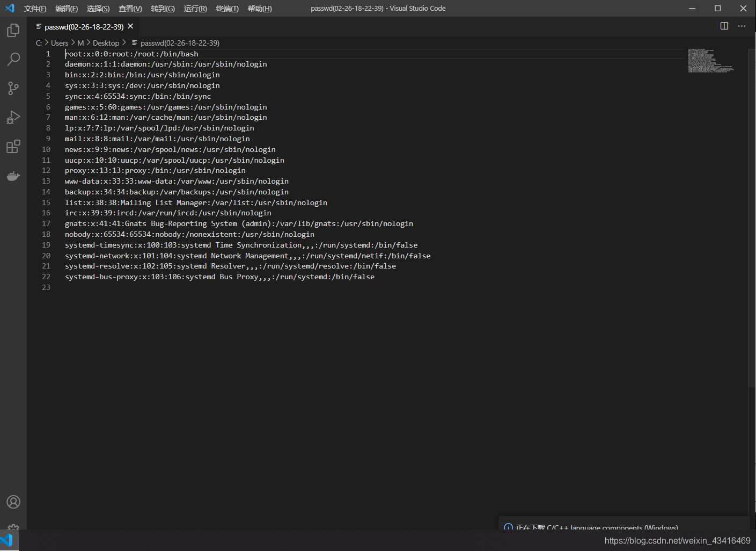Click the systemd-timesync line text
Viewport: 756px width, 551px height.
pos(241,245)
